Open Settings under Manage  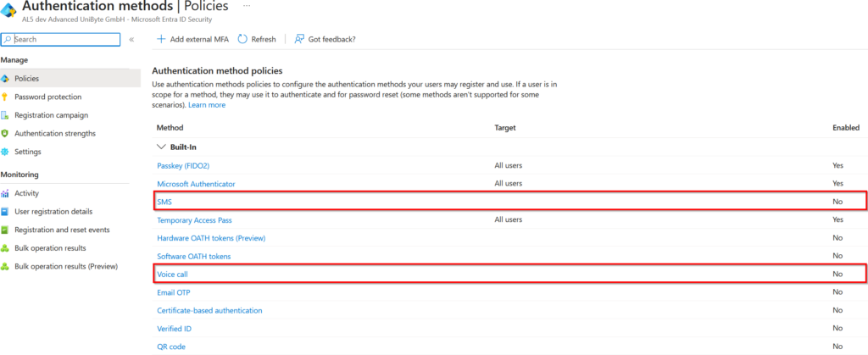pos(28,152)
